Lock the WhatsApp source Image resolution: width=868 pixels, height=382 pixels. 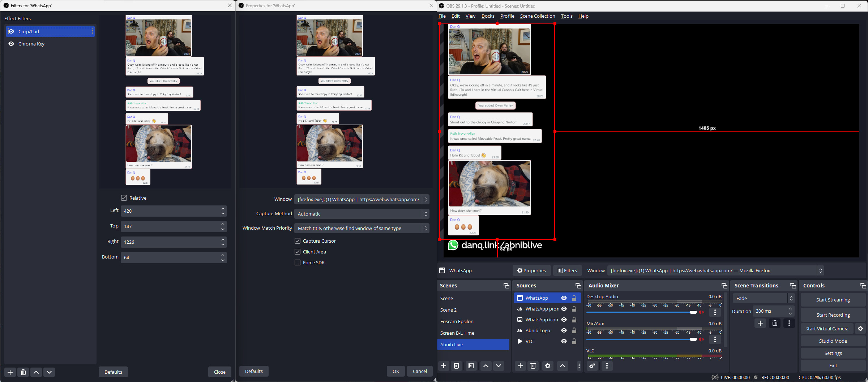574,298
